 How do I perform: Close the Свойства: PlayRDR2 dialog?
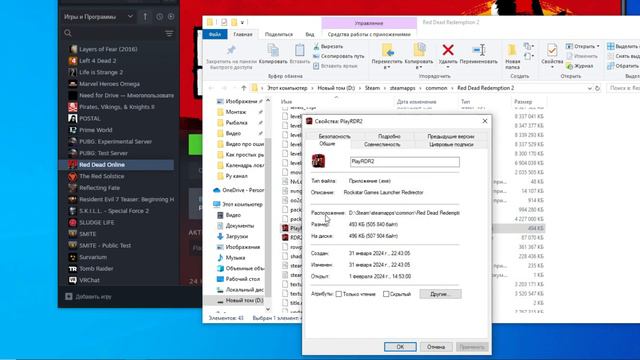(x=484, y=121)
